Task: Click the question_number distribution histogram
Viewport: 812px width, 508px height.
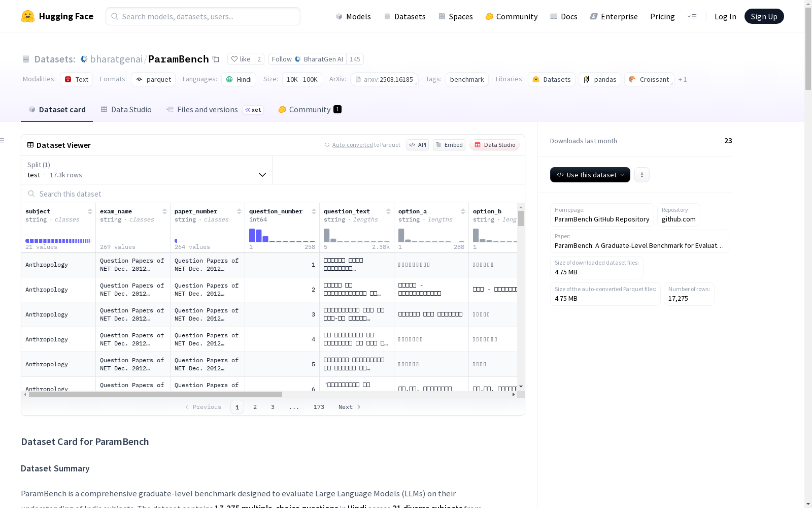Action: 282,235
